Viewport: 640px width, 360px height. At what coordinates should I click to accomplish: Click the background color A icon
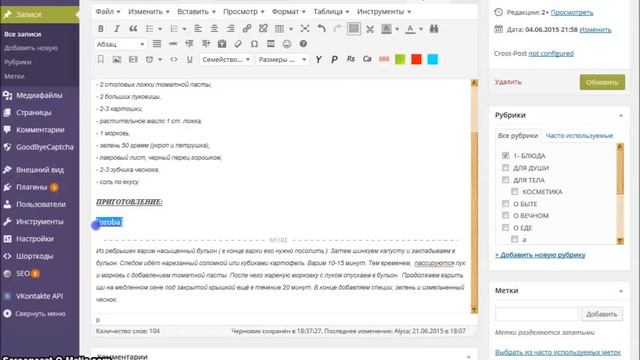point(386,29)
